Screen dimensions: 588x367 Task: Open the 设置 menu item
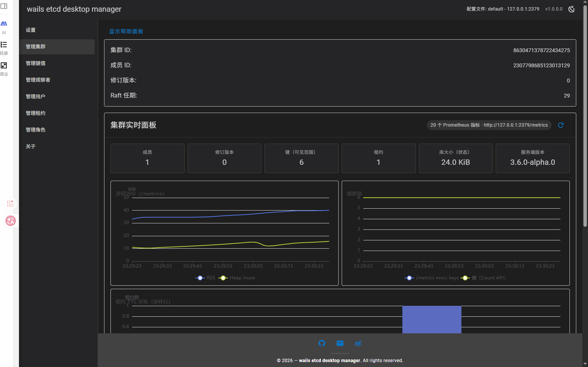(x=57, y=30)
